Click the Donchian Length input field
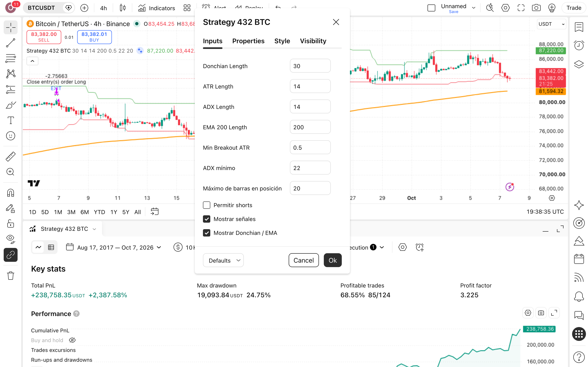This screenshot has height=367, width=588. pos(310,66)
